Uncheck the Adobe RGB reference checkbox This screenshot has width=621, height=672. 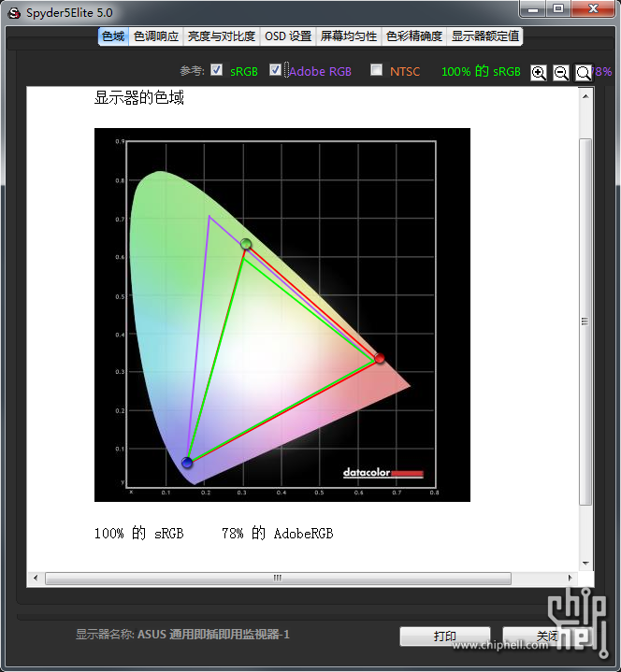tap(275, 69)
